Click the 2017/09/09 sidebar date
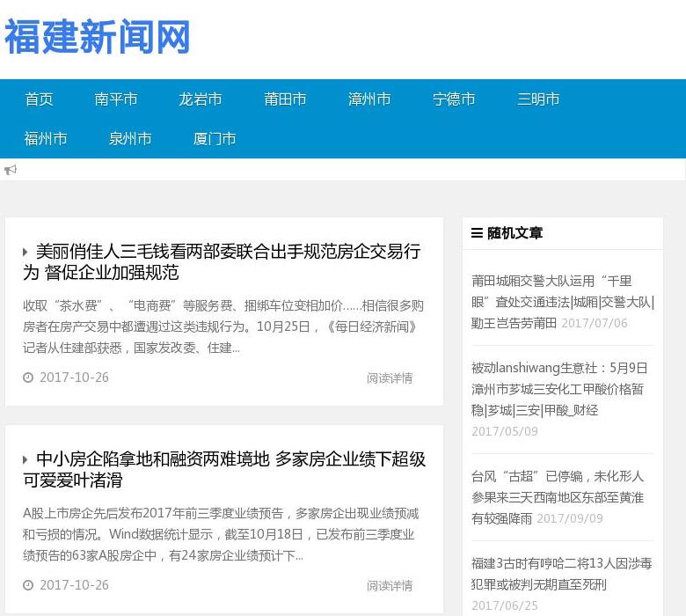This screenshot has height=616, width=686. tap(570, 518)
